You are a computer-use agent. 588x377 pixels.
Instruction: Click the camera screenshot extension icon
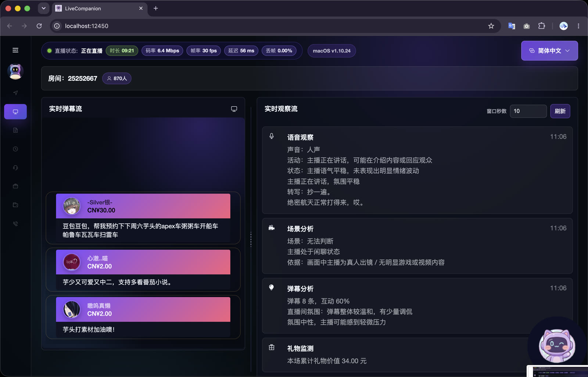527,26
